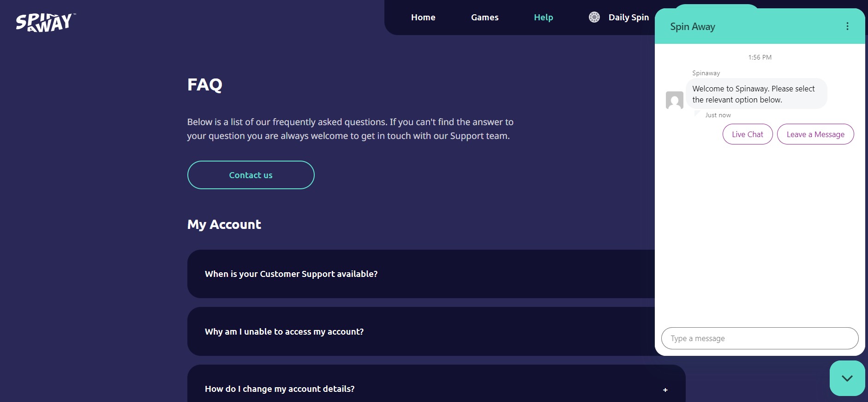
Task: Click the Contact us button
Action: (251, 175)
